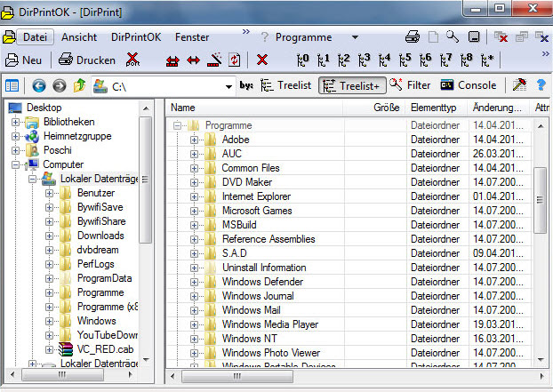The image size is (553, 392).
Task: Expand tree to level 2
Action: point(343,60)
